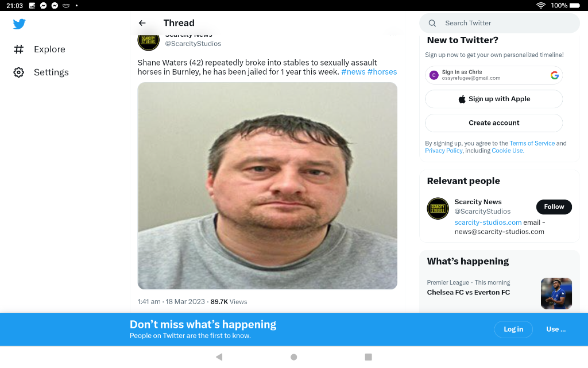Focus the Search Twitter field
Screen dimensions: 588x368
(500, 23)
